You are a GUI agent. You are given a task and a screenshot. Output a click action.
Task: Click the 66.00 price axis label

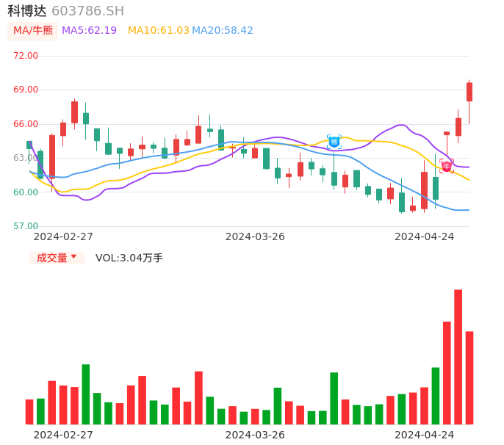(26, 124)
